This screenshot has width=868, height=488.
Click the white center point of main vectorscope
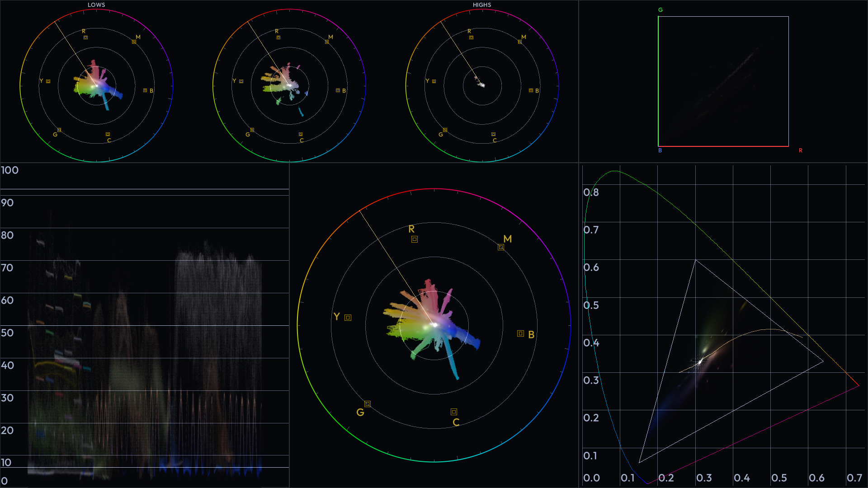click(x=434, y=325)
